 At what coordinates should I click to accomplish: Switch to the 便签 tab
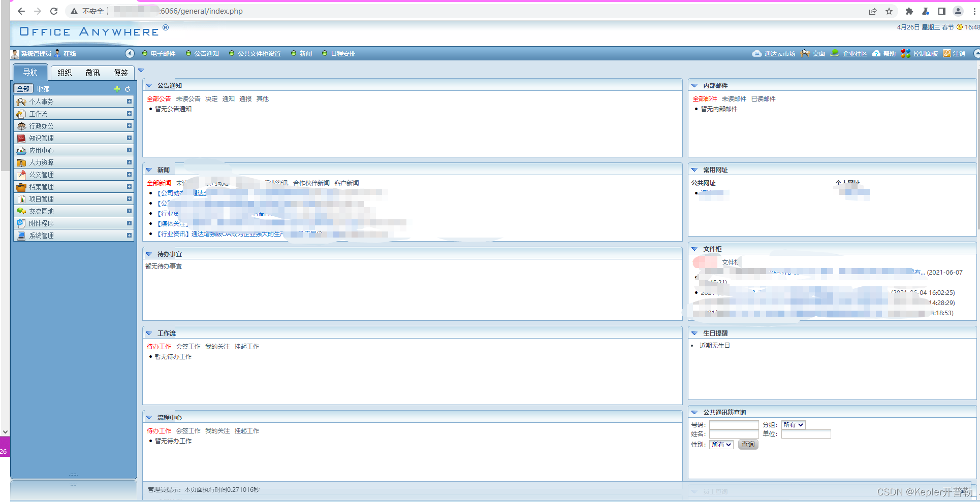120,72
